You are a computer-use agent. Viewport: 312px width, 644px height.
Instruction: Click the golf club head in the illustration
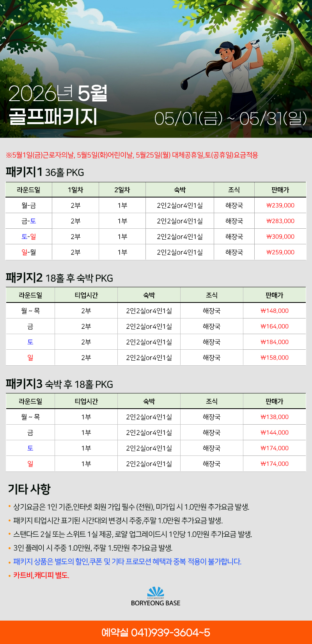184,84
